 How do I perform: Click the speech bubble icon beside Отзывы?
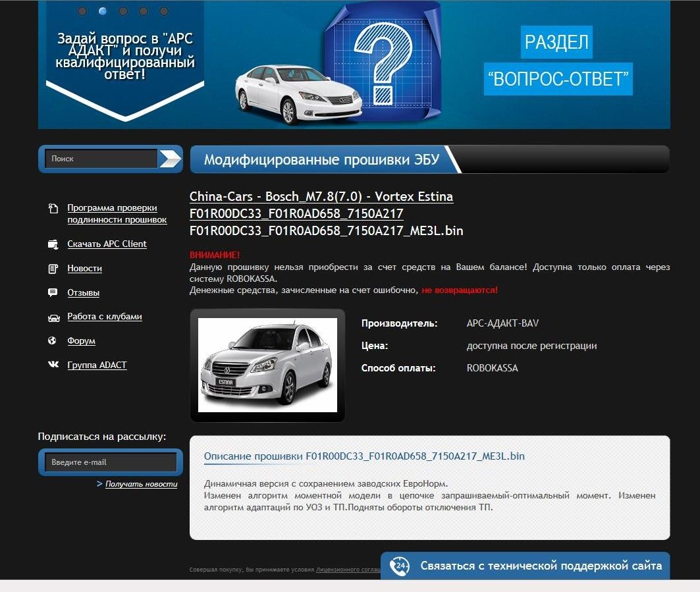click(x=53, y=293)
